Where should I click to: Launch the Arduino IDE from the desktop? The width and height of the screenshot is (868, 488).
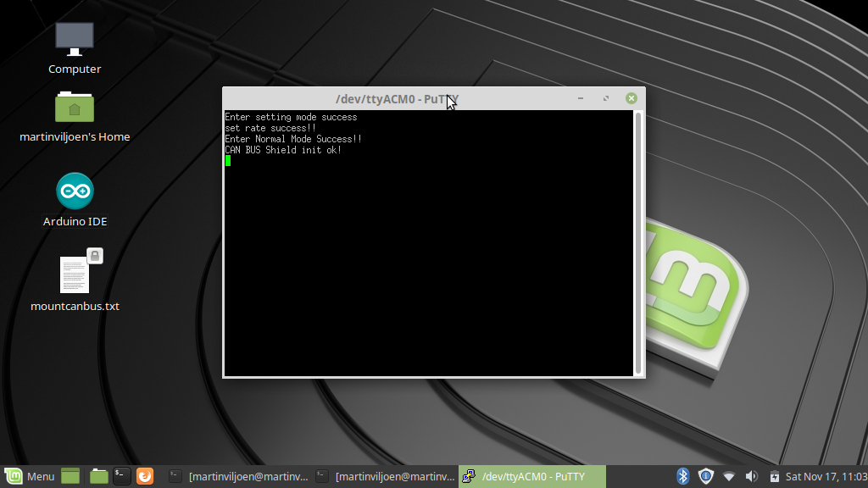tap(75, 191)
